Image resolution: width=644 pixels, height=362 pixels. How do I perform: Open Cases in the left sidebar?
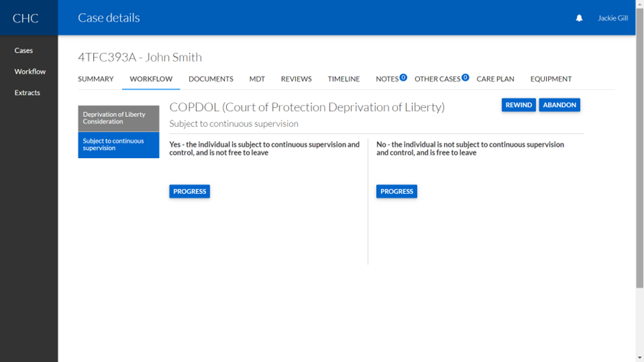pos(24,51)
